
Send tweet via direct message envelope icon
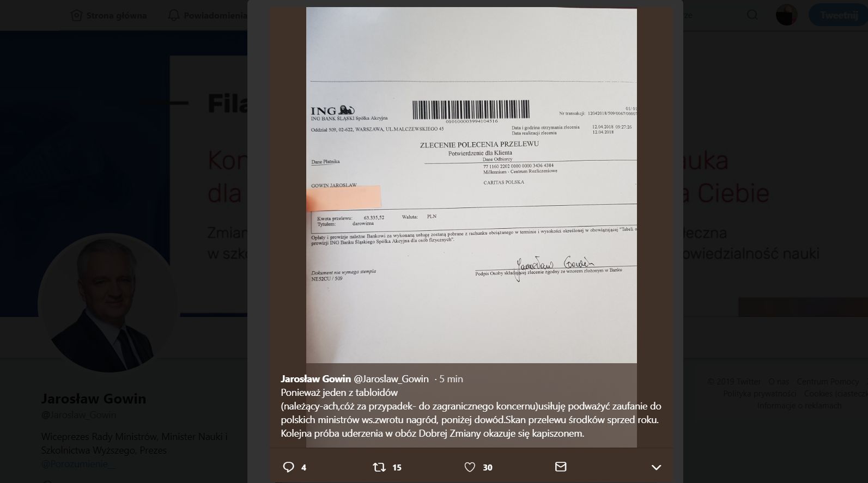[x=561, y=466]
